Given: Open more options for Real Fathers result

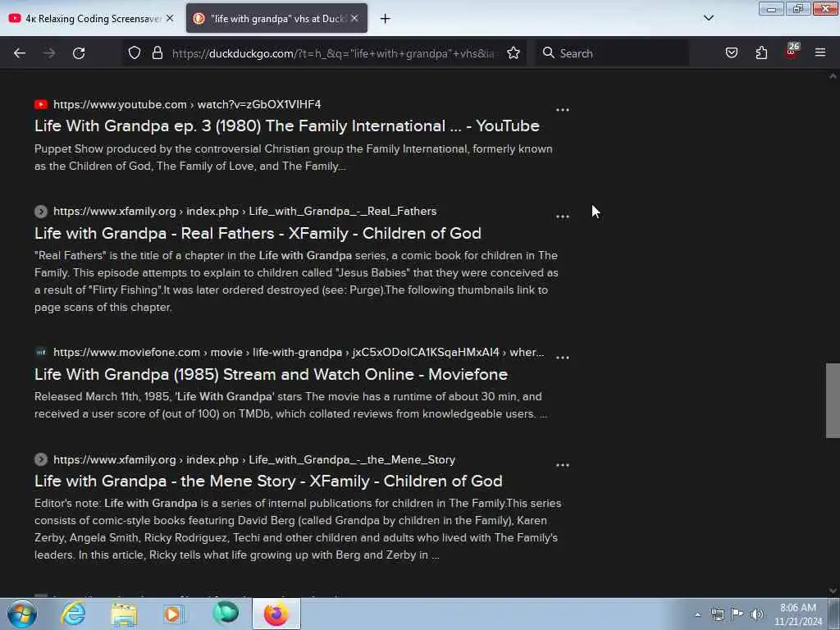Looking at the screenshot, I should coord(563,217).
